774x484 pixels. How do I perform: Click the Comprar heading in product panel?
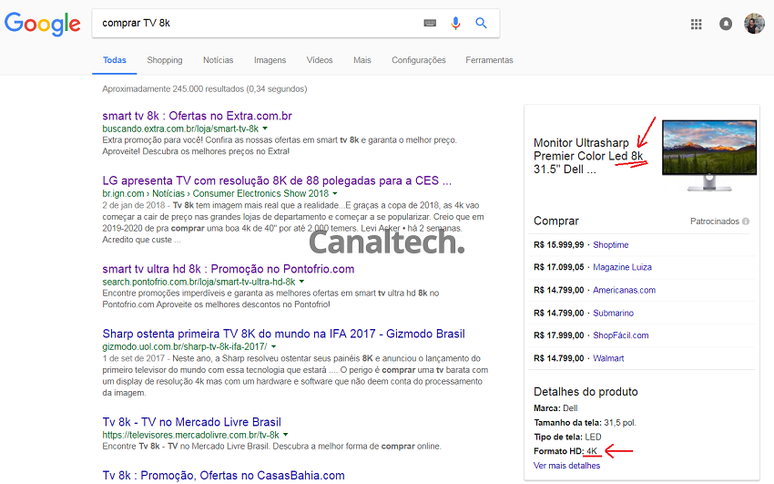[556, 221]
